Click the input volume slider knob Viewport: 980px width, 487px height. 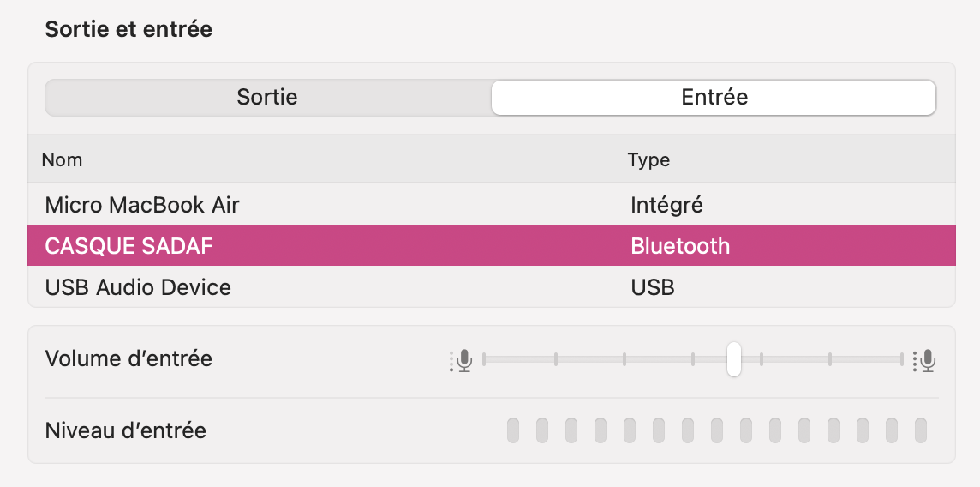tap(734, 359)
